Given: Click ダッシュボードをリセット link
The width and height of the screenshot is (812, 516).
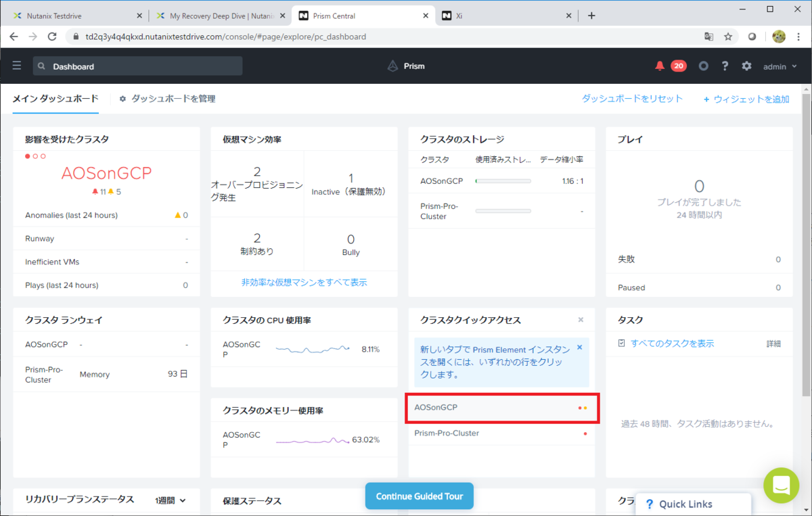Looking at the screenshot, I should click(632, 99).
